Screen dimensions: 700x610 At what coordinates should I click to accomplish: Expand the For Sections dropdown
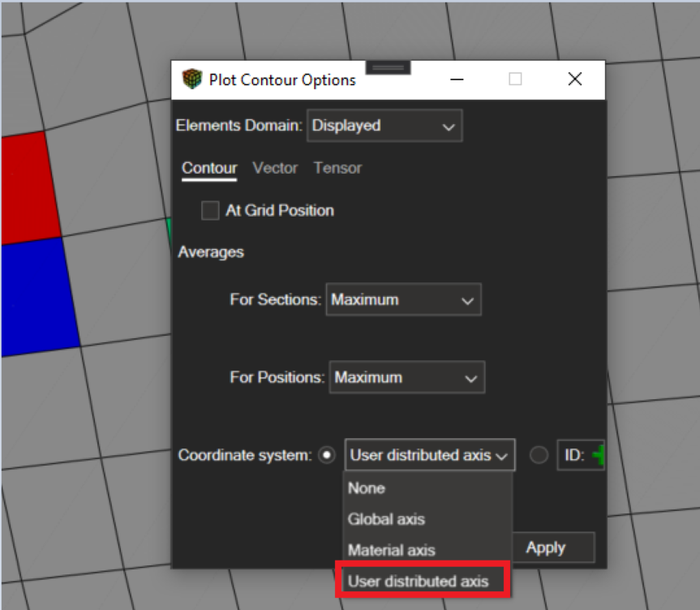pos(403,300)
